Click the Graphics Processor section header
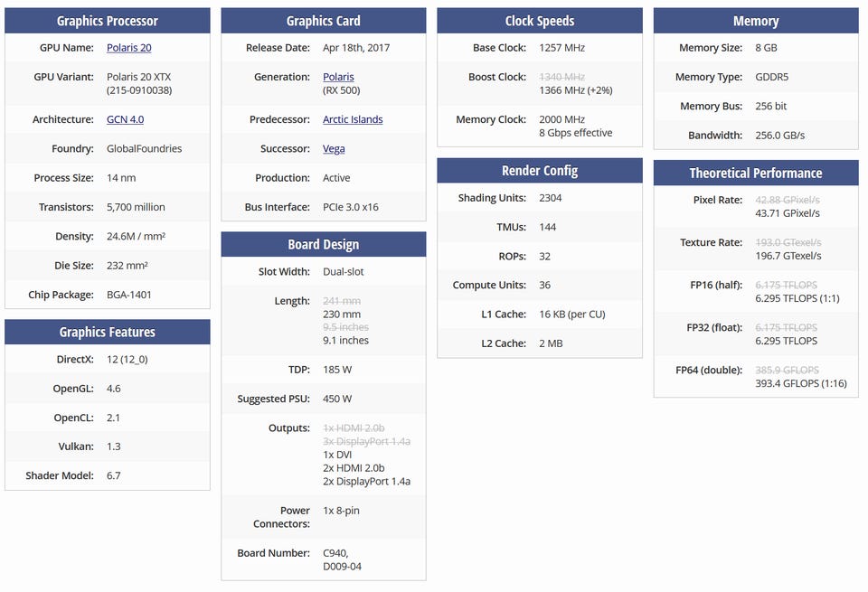The height and width of the screenshot is (592, 868). [x=108, y=21]
